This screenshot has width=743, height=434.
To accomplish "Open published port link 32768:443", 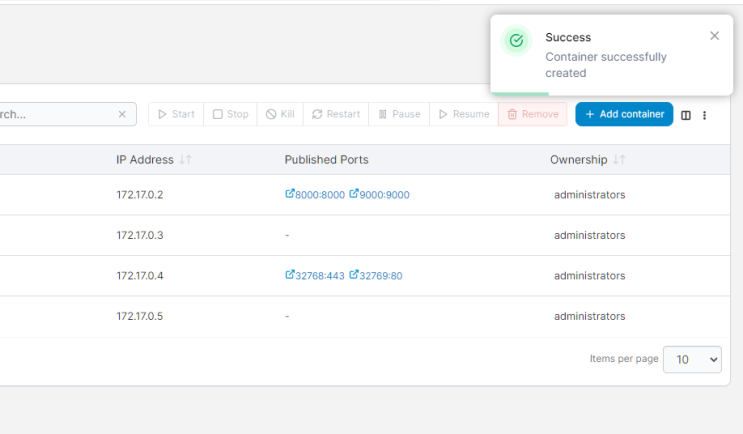I will (x=315, y=276).
